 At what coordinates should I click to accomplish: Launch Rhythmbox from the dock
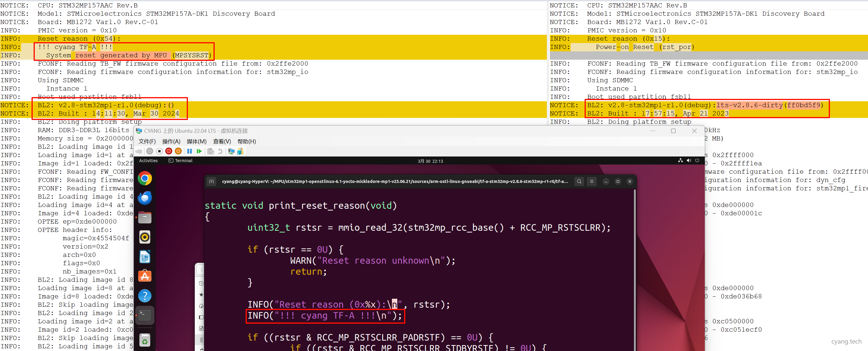tap(145, 237)
